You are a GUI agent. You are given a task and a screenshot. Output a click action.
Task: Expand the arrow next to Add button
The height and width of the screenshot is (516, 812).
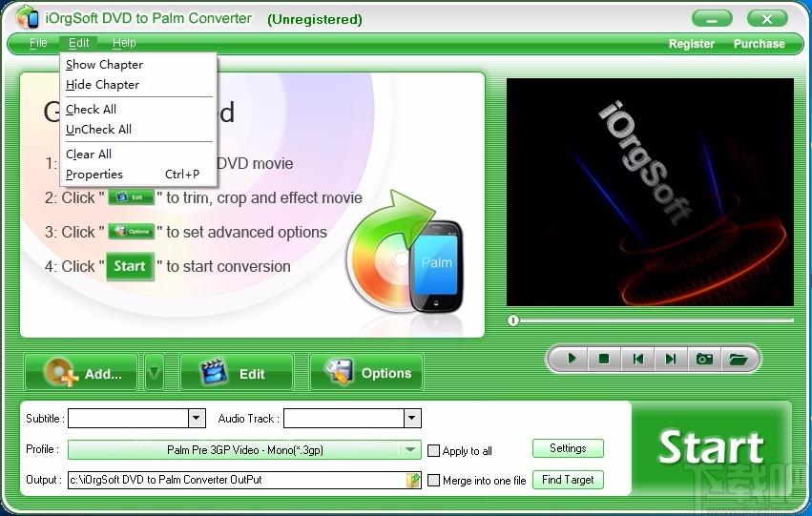click(x=155, y=372)
